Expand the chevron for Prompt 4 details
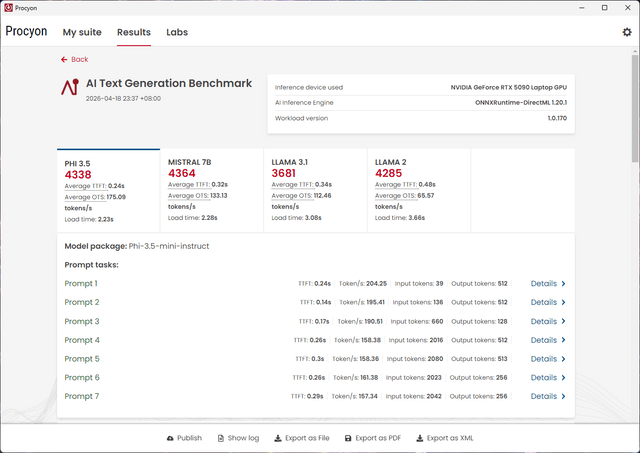This screenshot has height=453, width=640. pyautogui.click(x=564, y=340)
